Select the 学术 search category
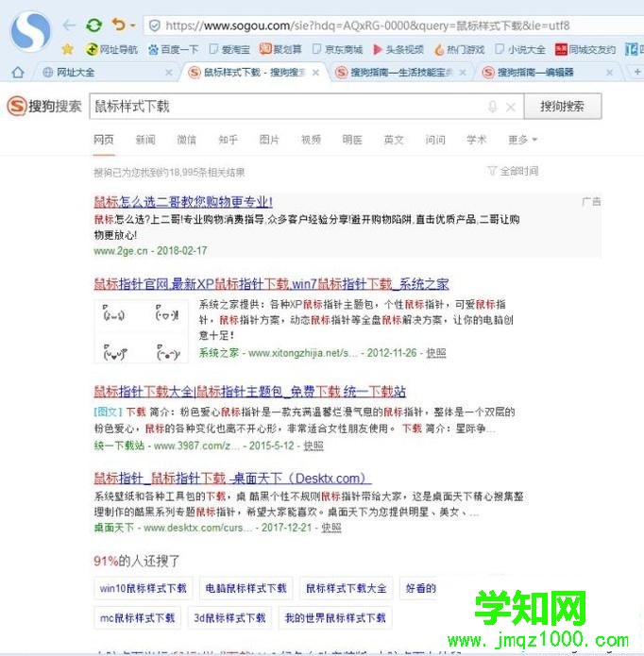 point(477,140)
